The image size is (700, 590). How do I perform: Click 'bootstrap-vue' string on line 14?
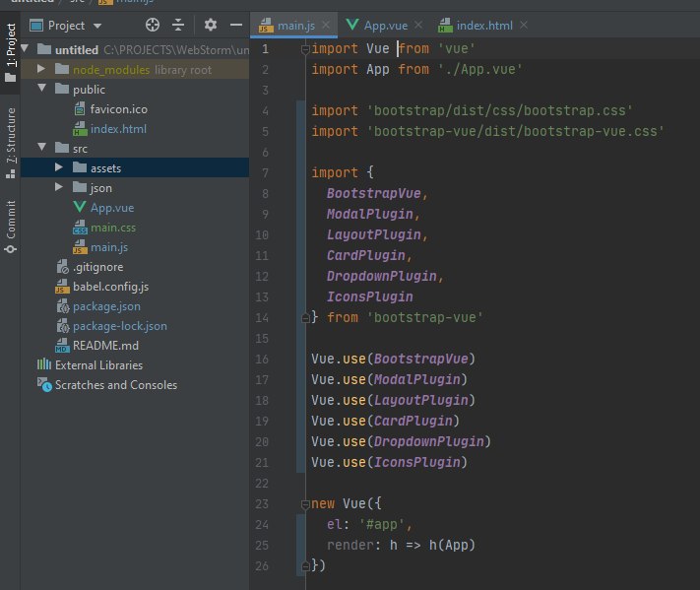pos(424,317)
